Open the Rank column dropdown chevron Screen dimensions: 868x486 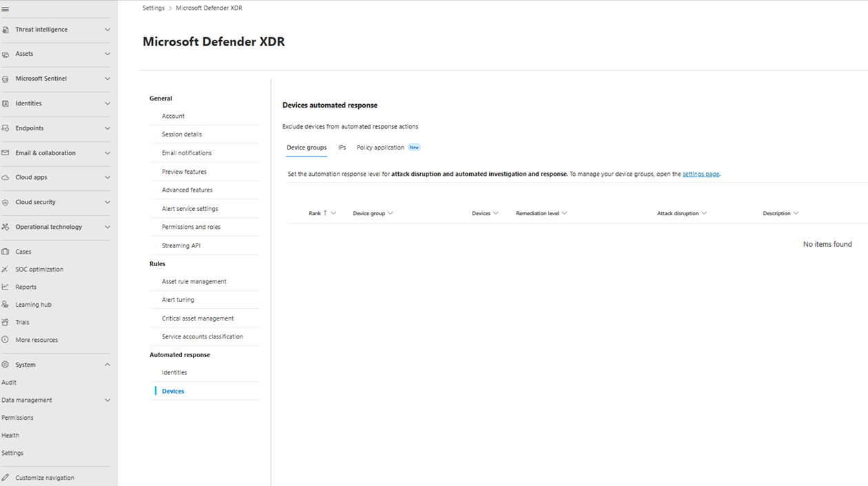coord(333,214)
